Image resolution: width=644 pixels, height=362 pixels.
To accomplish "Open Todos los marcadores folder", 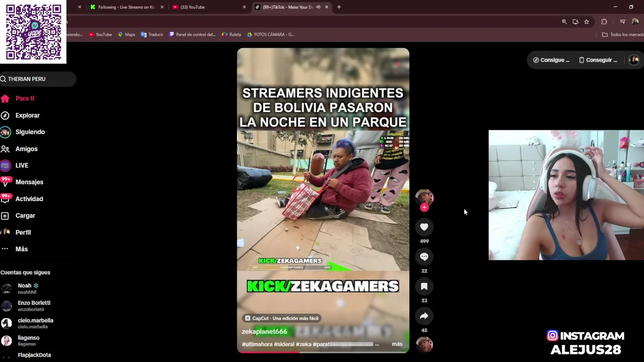I will [x=623, y=35].
